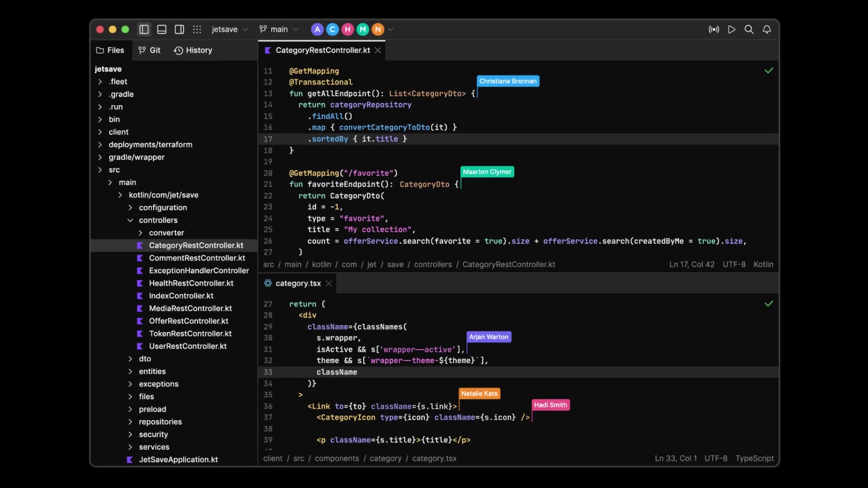The image size is (868, 488).
Task: Select CategoryRestController.kt in file tree
Action: [x=174, y=245]
